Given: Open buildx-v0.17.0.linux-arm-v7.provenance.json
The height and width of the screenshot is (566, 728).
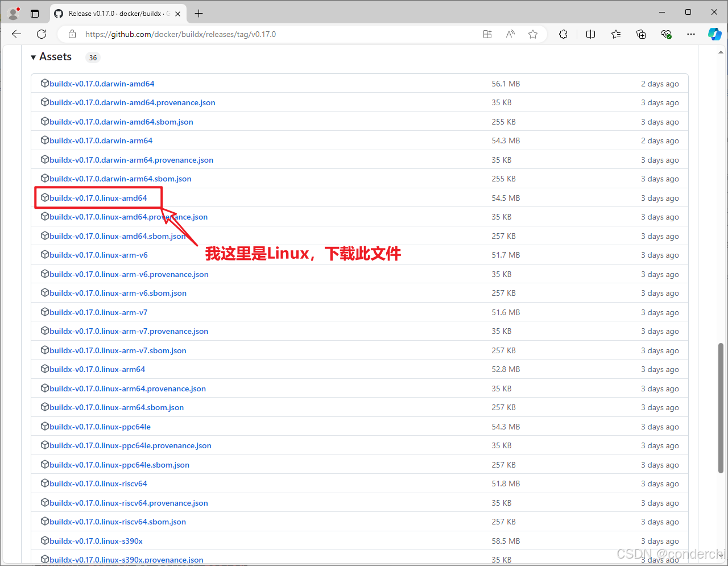Looking at the screenshot, I should pos(129,331).
